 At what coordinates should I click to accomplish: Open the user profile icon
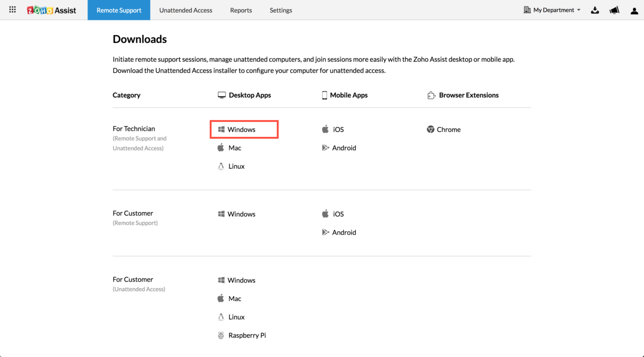634,11
